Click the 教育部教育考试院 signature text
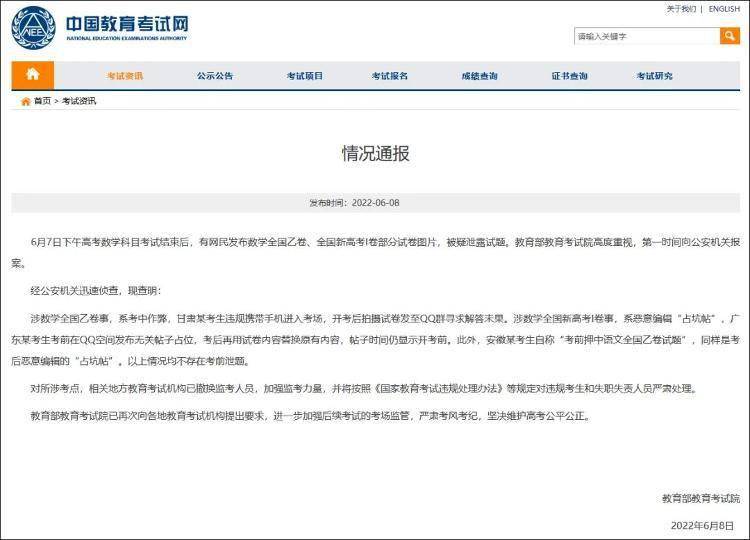Image resolution: width=750 pixels, height=540 pixels. [701, 498]
